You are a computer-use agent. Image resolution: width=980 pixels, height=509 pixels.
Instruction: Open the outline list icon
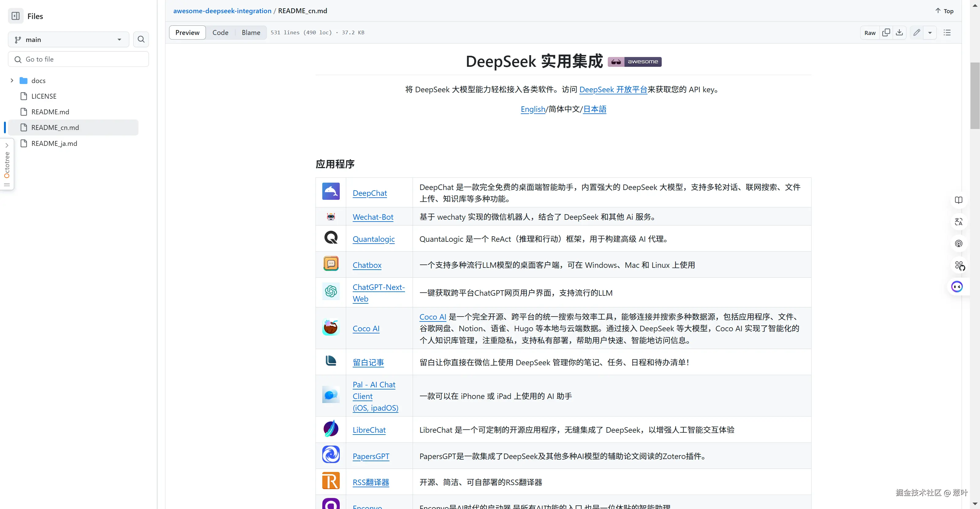click(x=947, y=33)
